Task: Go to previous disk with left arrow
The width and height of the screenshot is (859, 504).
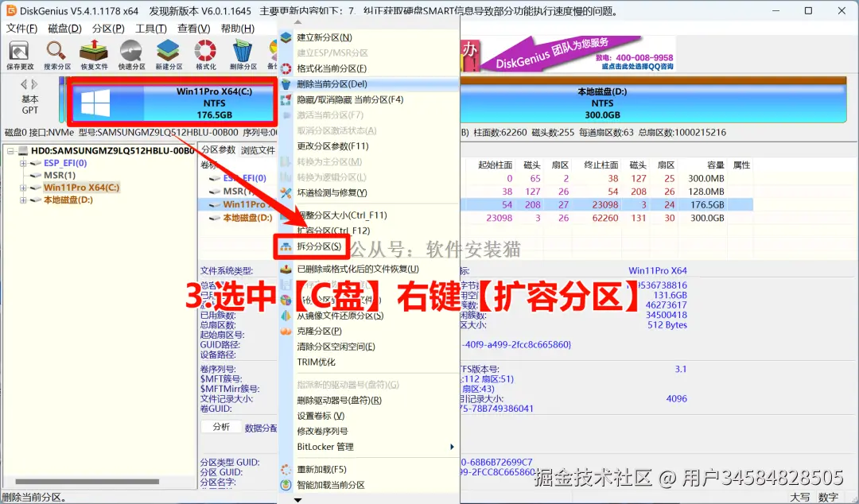Action: [24, 84]
